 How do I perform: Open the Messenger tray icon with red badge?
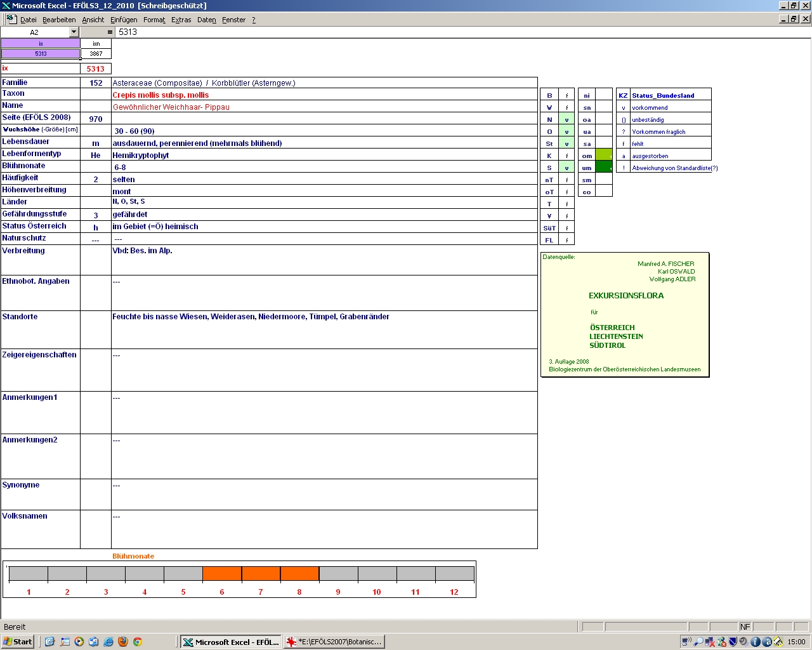tap(721, 642)
